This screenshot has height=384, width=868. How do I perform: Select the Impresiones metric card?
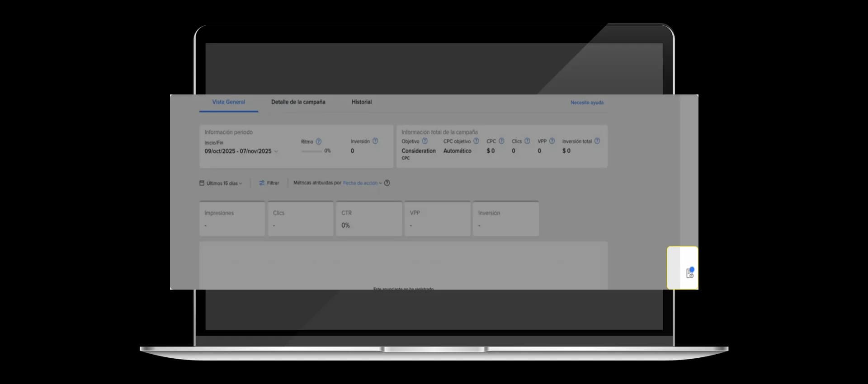[x=232, y=219]
